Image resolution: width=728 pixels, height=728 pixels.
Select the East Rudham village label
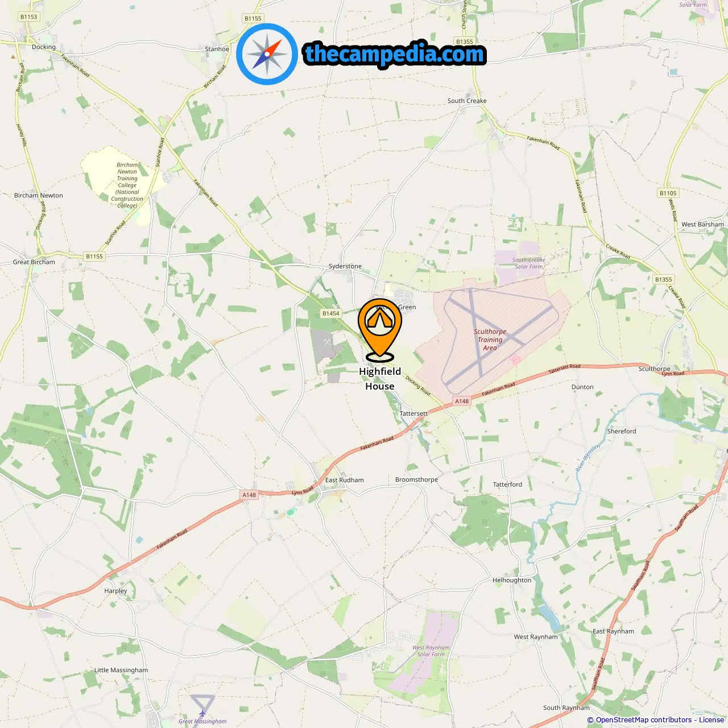pyautogui.click(x=345, y=480)
